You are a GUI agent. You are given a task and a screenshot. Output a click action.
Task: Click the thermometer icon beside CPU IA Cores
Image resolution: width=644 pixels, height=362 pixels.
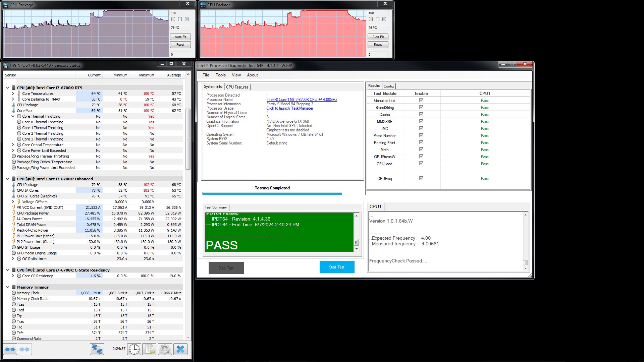14,190
